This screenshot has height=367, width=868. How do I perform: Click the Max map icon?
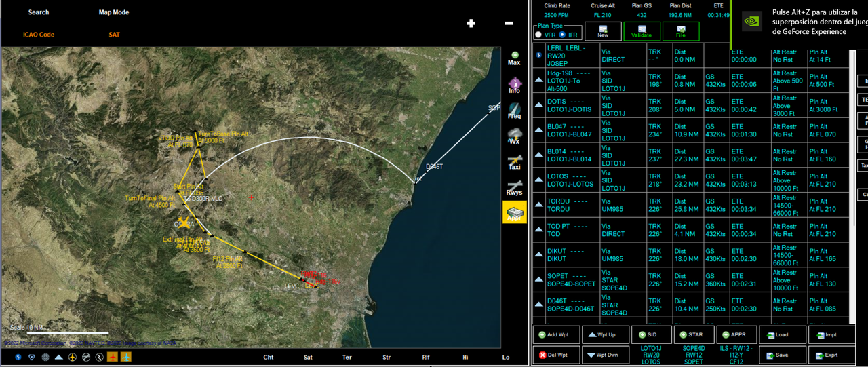[x=514, y=58]
